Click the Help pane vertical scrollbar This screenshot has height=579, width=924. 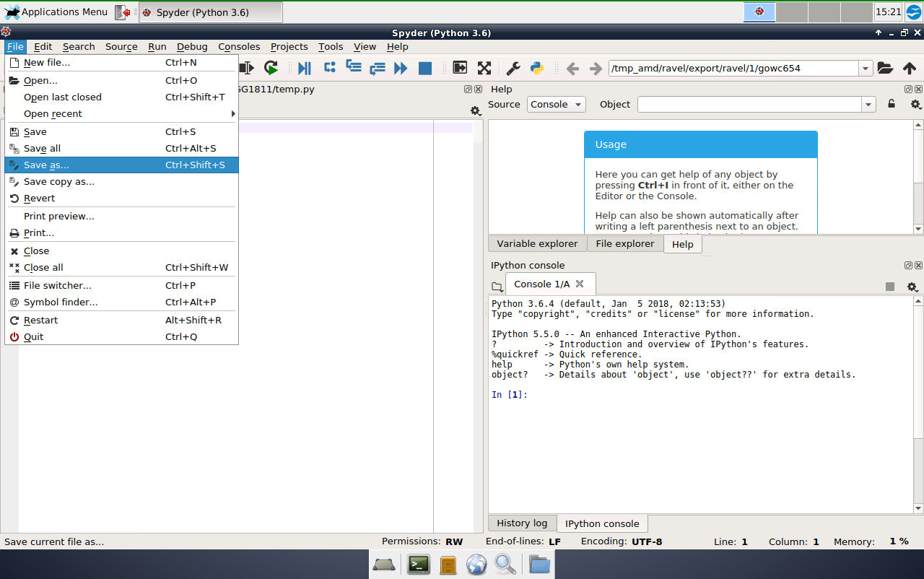pyautogui.click(x=918, y=177)
